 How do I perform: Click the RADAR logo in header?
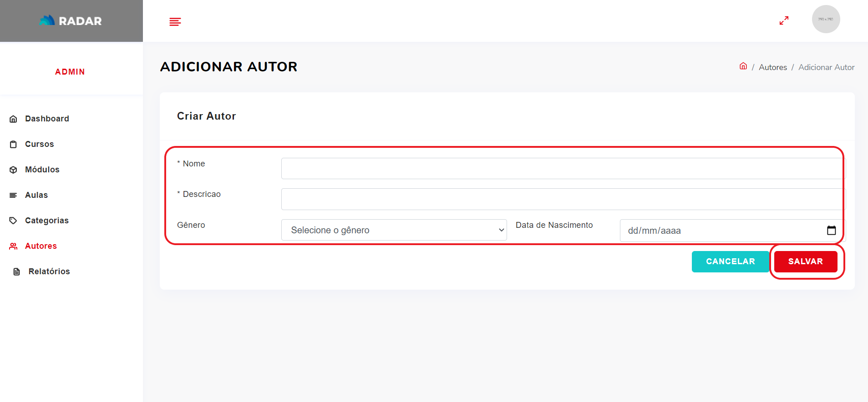point(71,21)
